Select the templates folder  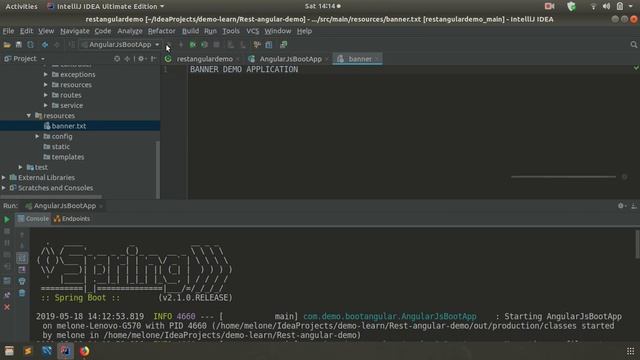(x=68, y=157)
